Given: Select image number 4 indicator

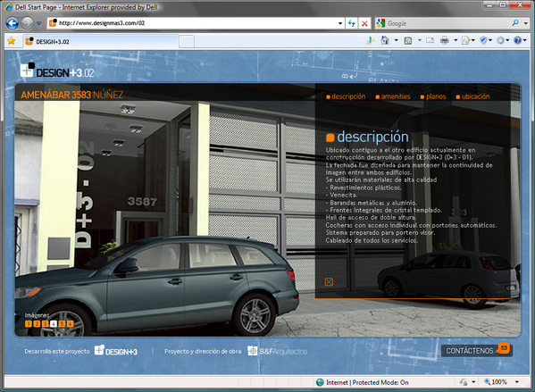Looking at the screenshot, I should pos(54,324).
